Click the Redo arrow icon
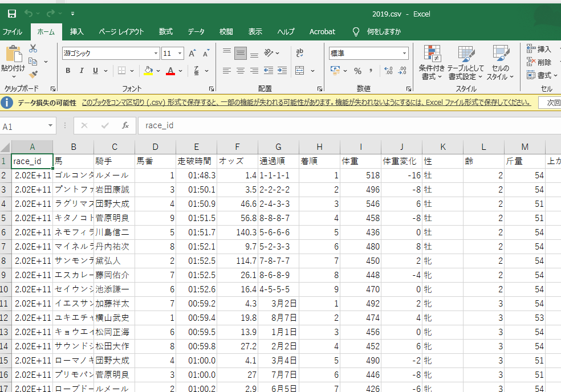The image size is (561, 392). pyautogui.click(x=50, y=14)
